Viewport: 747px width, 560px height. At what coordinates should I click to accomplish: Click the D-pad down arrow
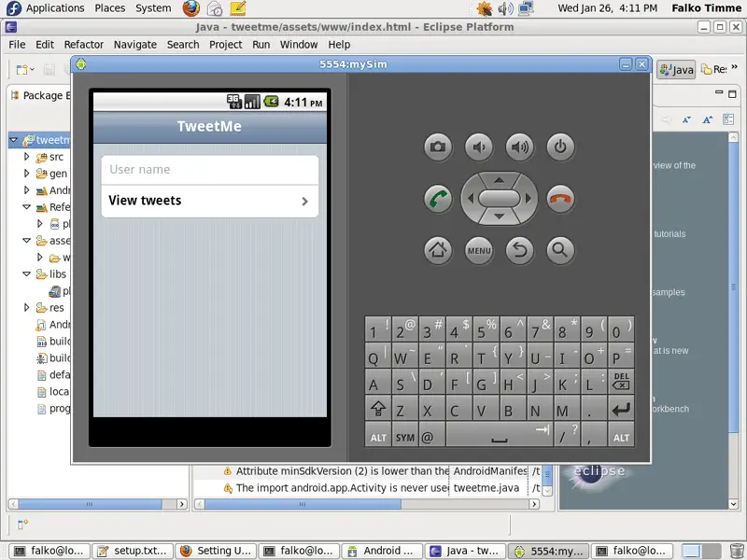[x=499, y=217]
